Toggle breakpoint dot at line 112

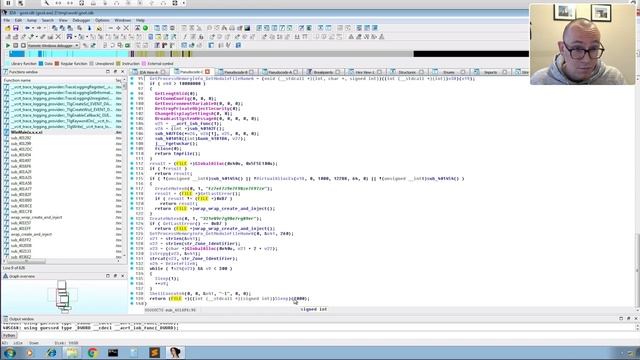pyautogui.click(x=132, y=164)
